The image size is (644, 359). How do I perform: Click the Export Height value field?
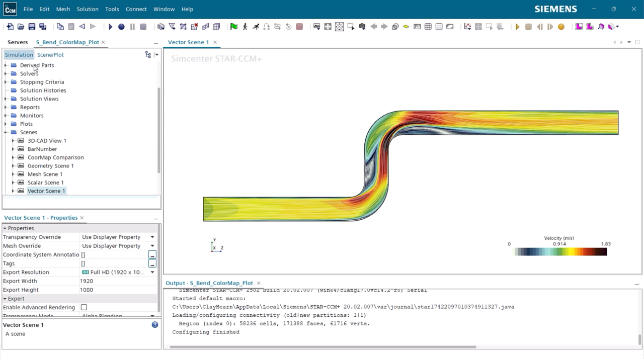pos(118,290)
